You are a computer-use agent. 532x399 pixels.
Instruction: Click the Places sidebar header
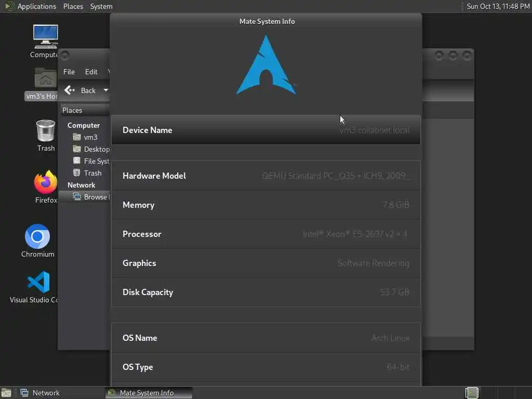85,110
